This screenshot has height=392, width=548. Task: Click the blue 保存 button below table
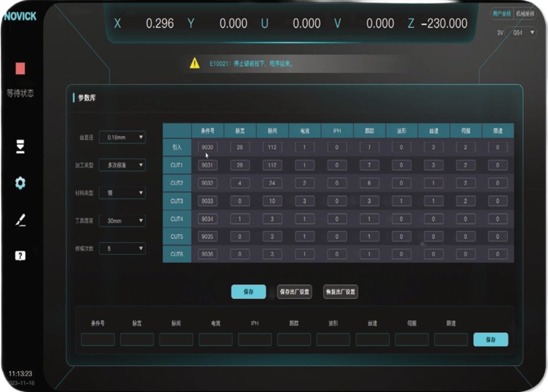tap(248, 292)
